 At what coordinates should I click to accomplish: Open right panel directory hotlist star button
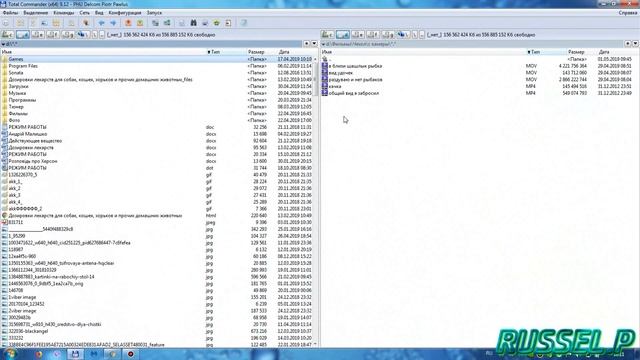tap(628, 44)
